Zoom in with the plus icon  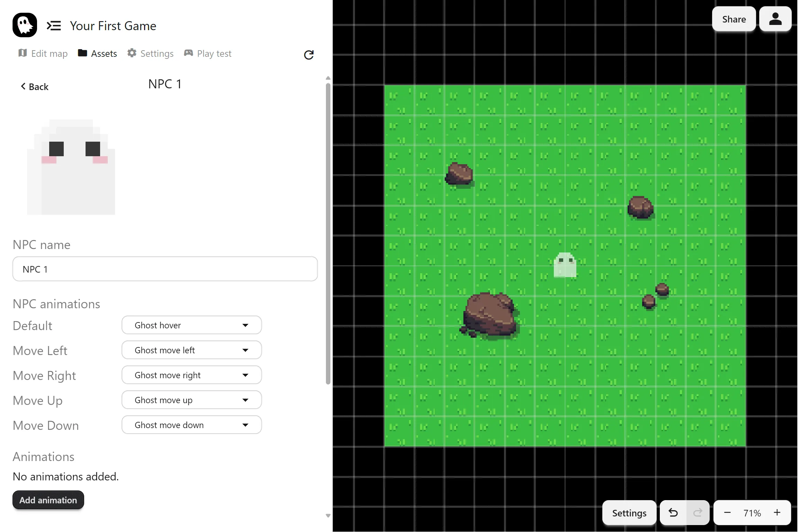point(777,513)
